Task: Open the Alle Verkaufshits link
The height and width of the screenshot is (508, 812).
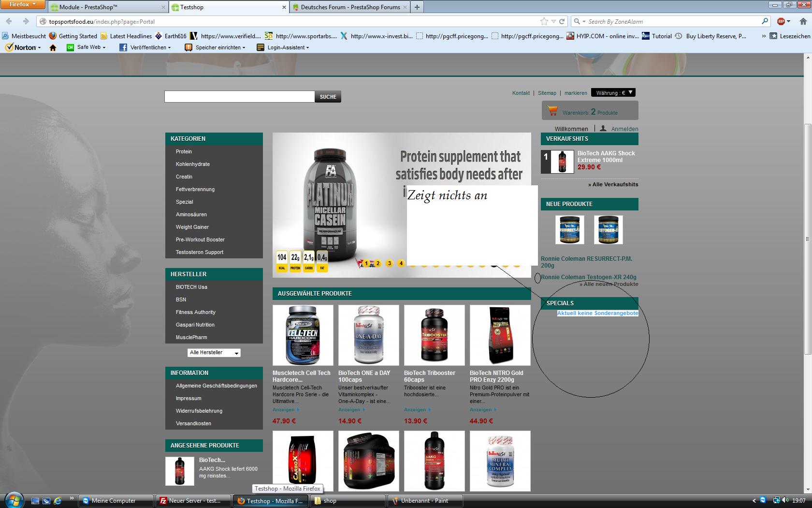Action: tap(613, 184)
